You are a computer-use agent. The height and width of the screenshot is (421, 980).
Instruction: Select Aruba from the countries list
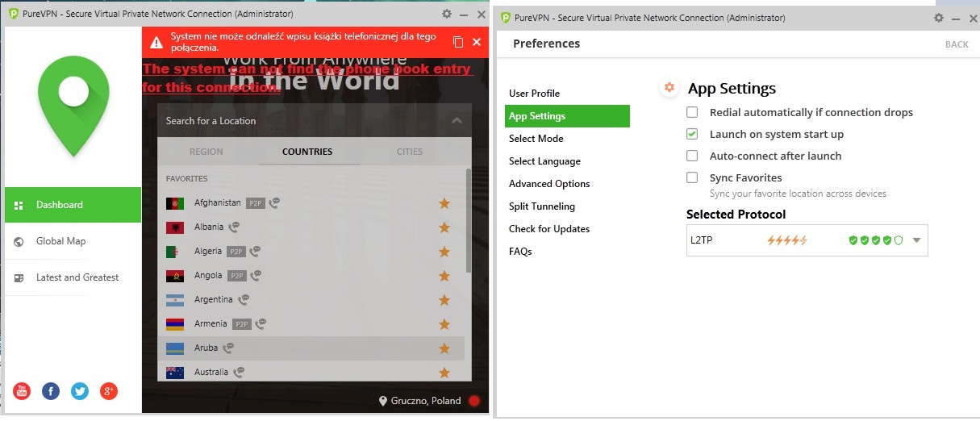pyautogui.click(x=311, y=348)
